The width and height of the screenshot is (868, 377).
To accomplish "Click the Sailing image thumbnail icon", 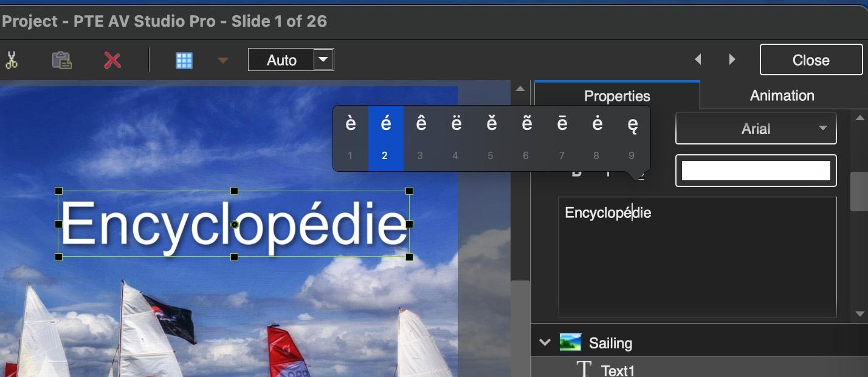I will click(570, 342).
